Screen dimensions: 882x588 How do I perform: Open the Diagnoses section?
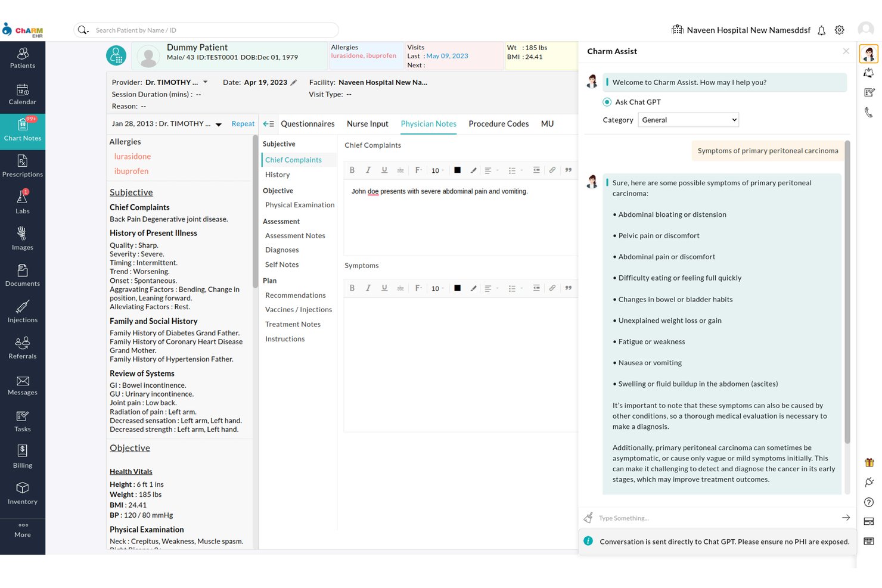(282, 250)
